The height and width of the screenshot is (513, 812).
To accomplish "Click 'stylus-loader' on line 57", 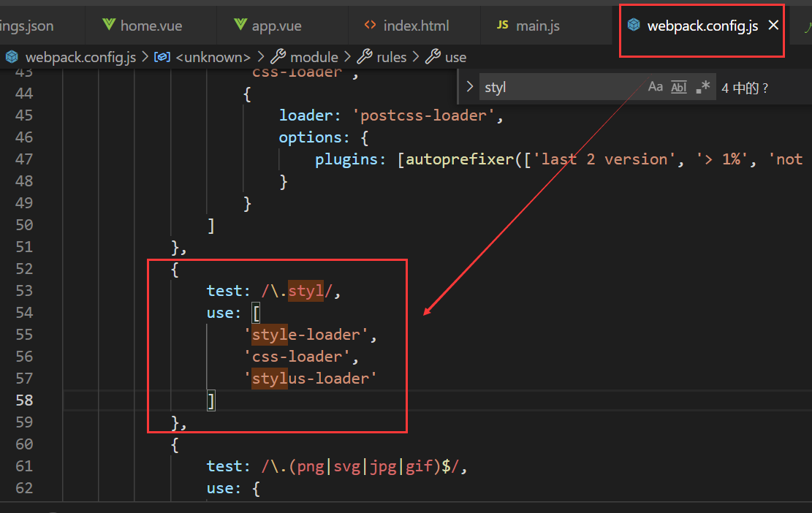I will click(311, 379).
